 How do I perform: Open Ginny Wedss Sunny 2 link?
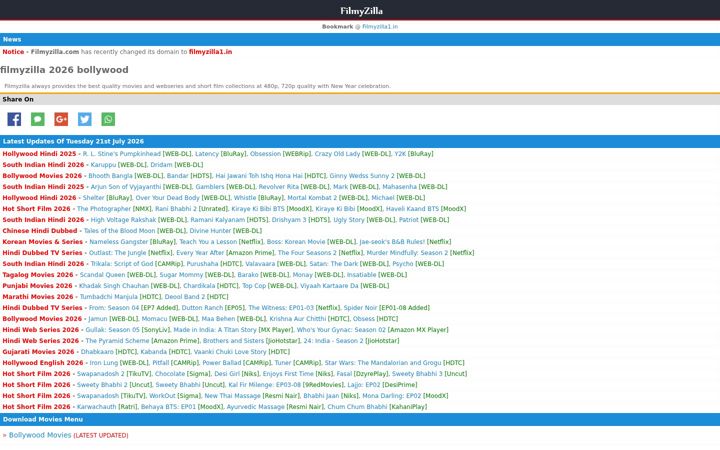coord(362,176)
